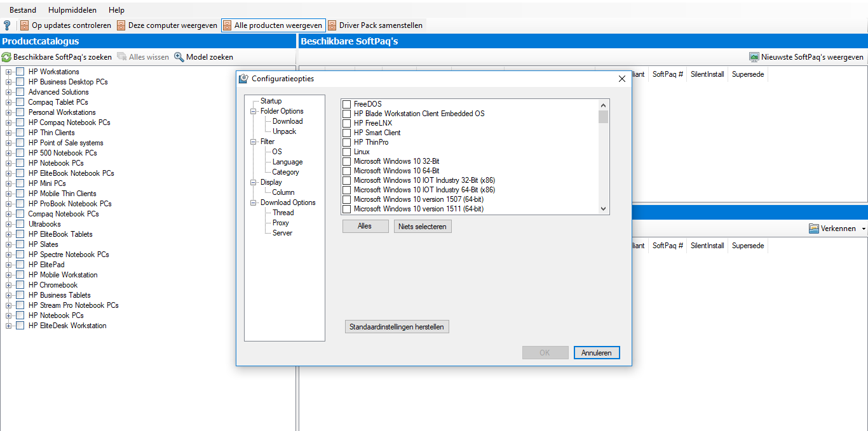Click Supersede column header in upper table

(x=748, y=74)
